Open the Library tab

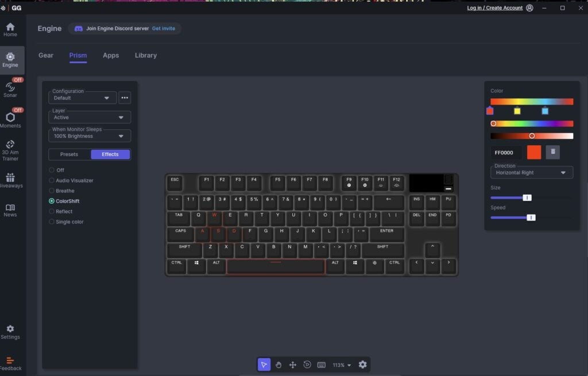(x=145, y=55)
